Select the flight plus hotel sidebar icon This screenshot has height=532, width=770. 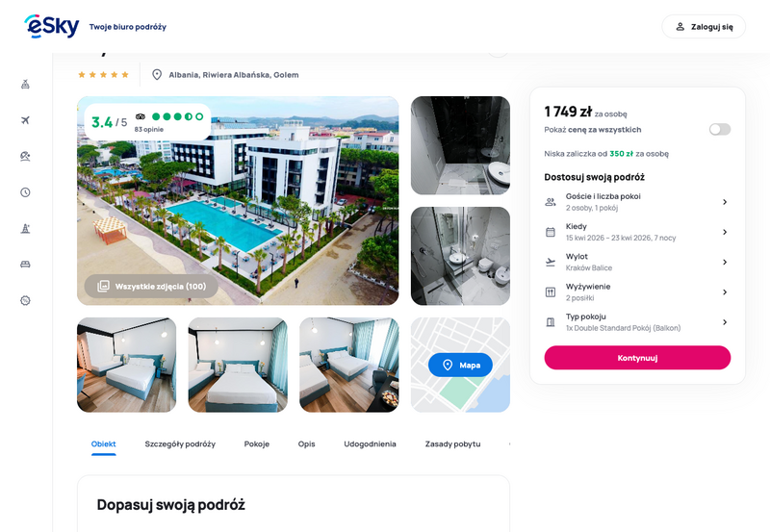26,85
